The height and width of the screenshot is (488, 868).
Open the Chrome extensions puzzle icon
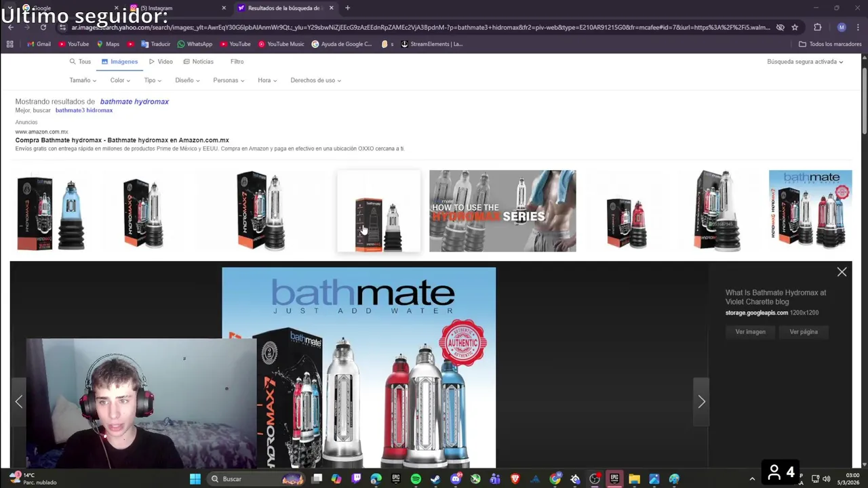tap(817, 27)
